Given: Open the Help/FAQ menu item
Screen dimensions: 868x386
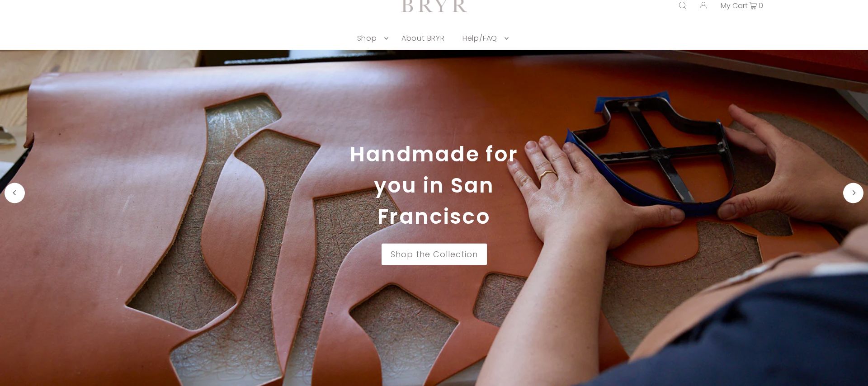Looking at the screenshot, I should pos(479,38).
